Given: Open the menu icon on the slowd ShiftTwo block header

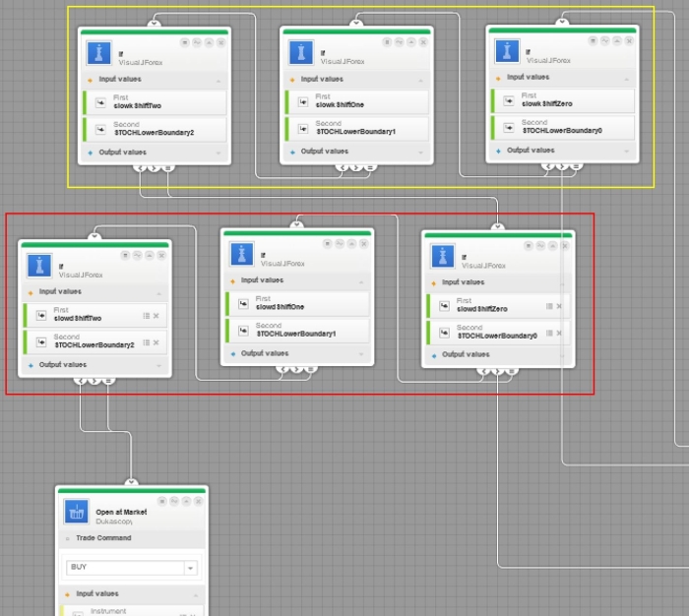Looking at the screenshot, I should 125,255.
